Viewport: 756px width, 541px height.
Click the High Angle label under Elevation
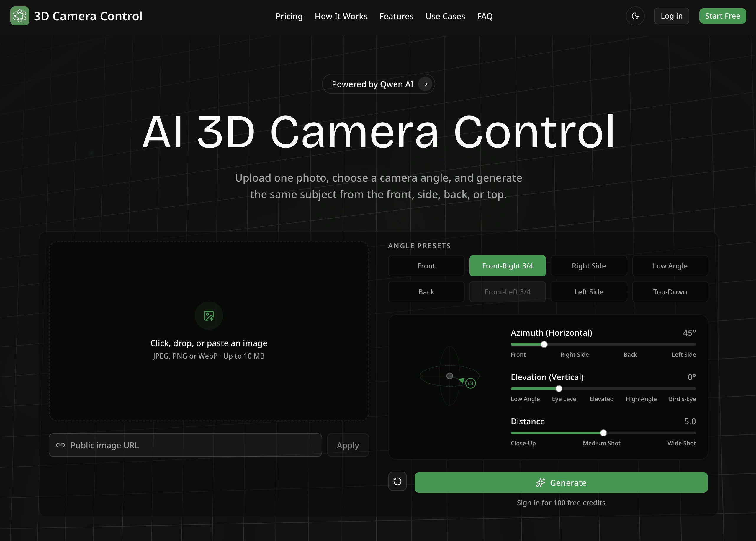pyautogui.click(x=641, y=399)
